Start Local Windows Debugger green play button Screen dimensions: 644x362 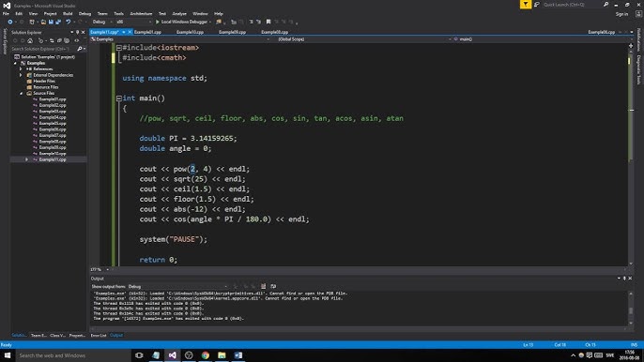pos(158,22)
